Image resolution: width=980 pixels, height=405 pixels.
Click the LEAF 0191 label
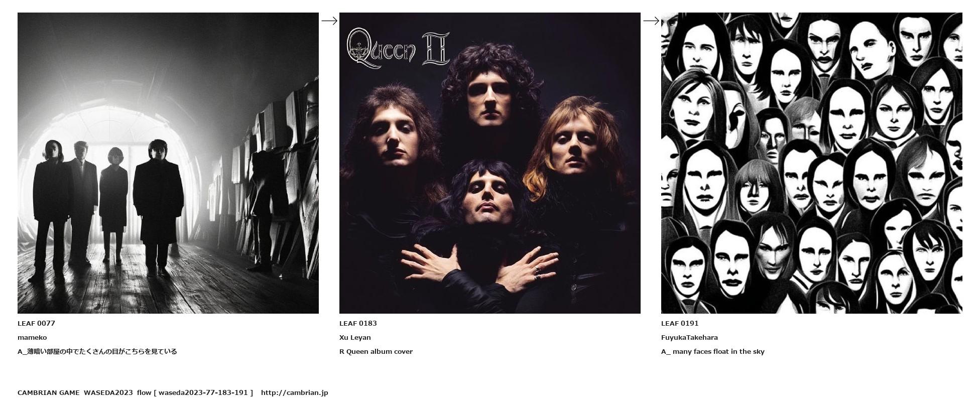click(x=680, y=323)
